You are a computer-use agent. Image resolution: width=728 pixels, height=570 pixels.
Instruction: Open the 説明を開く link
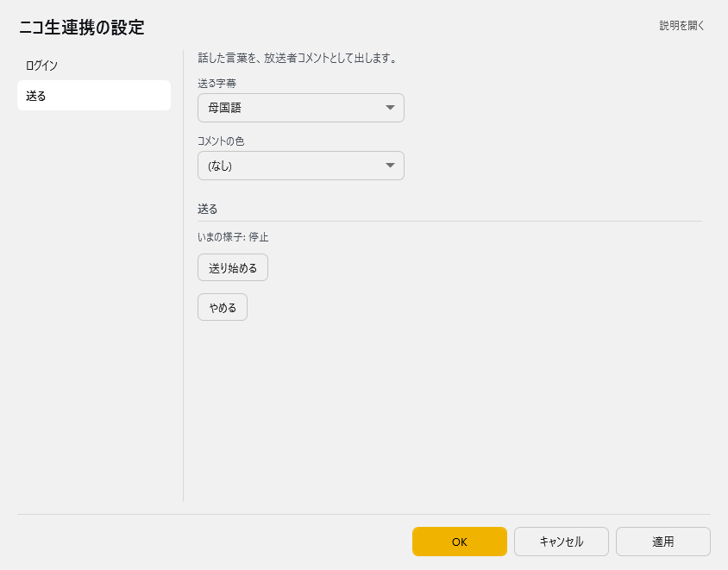click(681, 26)
